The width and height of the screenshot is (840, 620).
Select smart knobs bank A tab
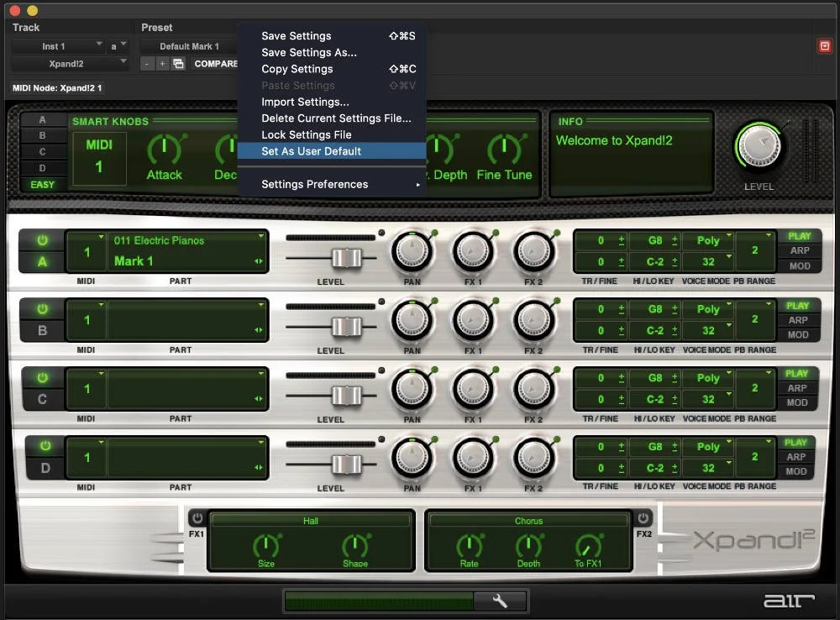42,120
